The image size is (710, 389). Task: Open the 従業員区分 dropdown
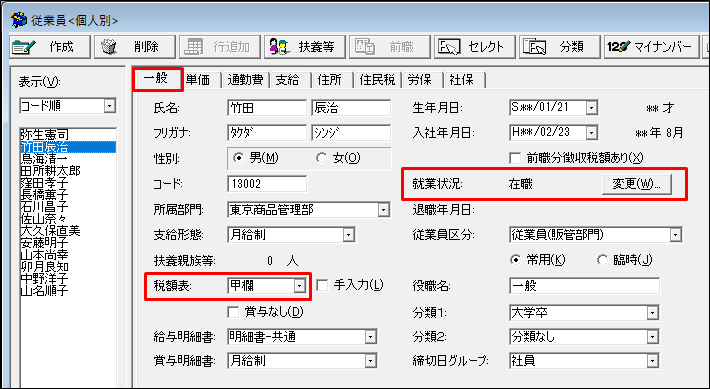[x=676, y=235]
